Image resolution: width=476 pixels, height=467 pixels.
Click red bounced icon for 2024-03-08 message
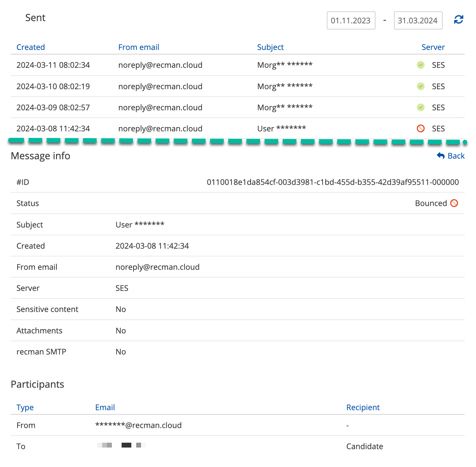coord(421,128)
